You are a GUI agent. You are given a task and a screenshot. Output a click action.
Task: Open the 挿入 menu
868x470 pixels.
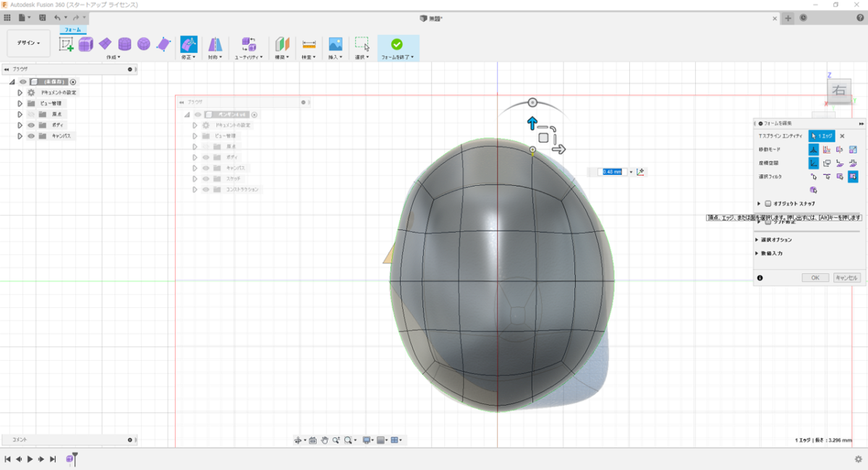pos(335,56)
